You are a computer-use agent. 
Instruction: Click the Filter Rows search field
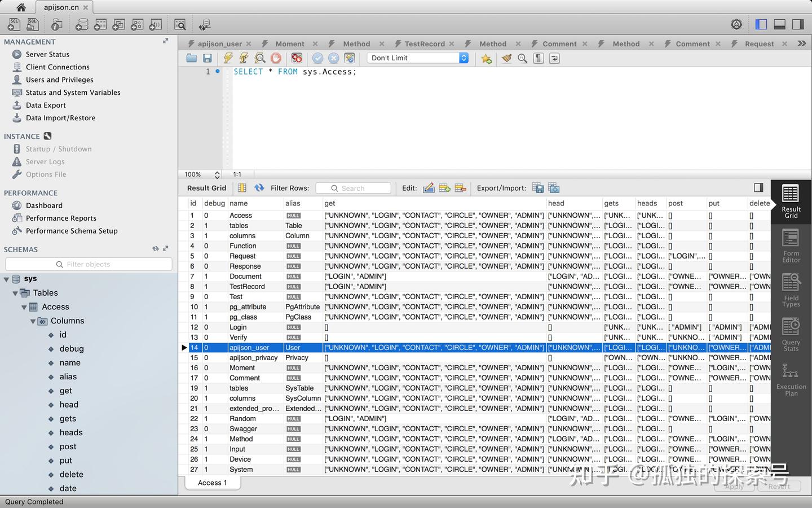coord(353,188)
